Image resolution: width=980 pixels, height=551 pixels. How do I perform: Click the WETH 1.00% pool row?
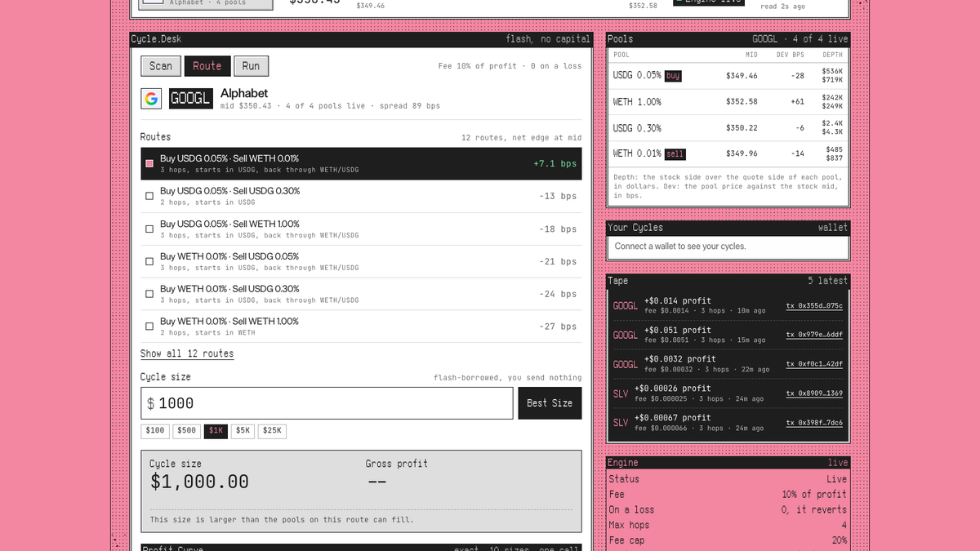click(728, 102)
